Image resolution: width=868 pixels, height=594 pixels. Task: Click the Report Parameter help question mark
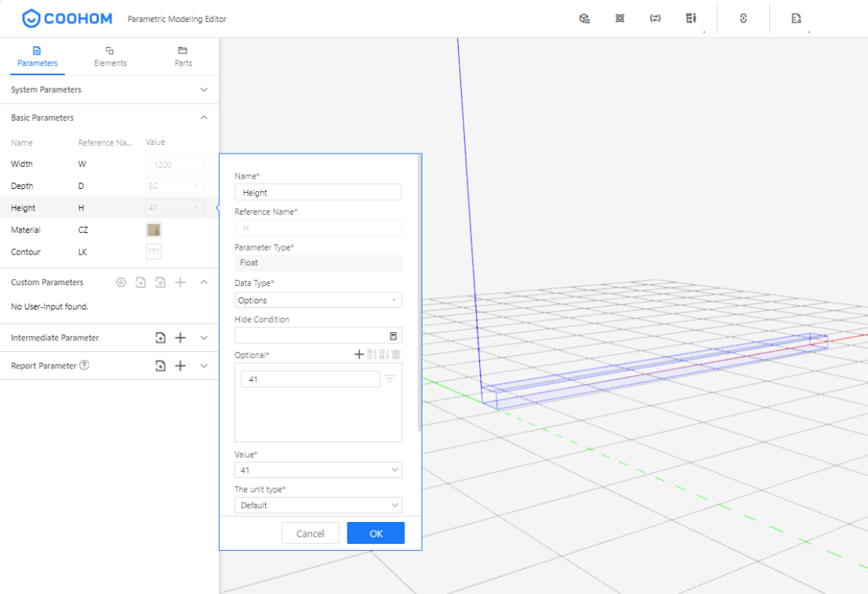coord(85,365)
